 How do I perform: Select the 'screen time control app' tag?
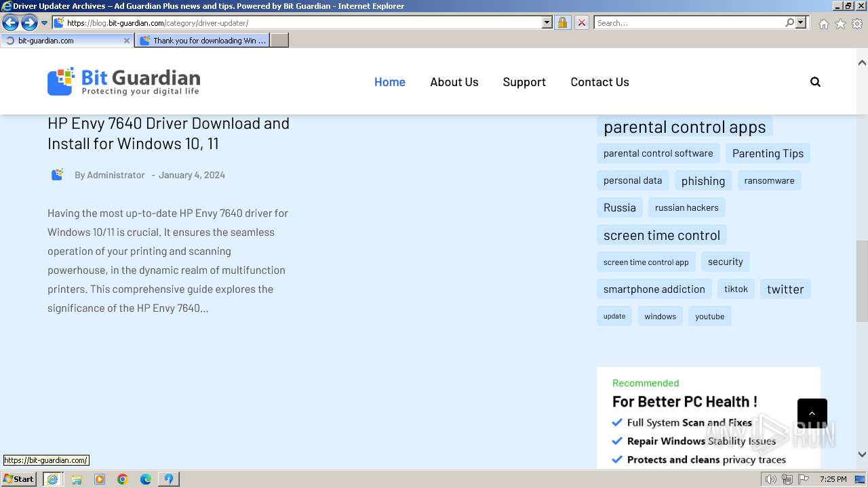[x=646, y=262]
